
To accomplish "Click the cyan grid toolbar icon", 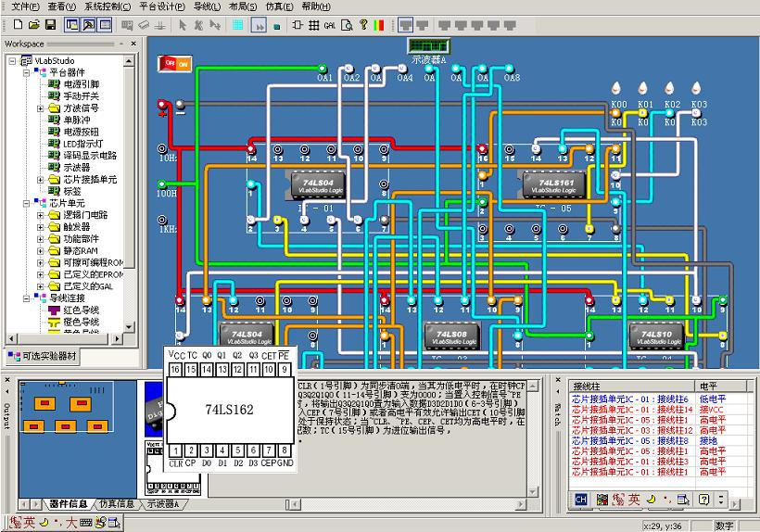I will pos(238,25).
